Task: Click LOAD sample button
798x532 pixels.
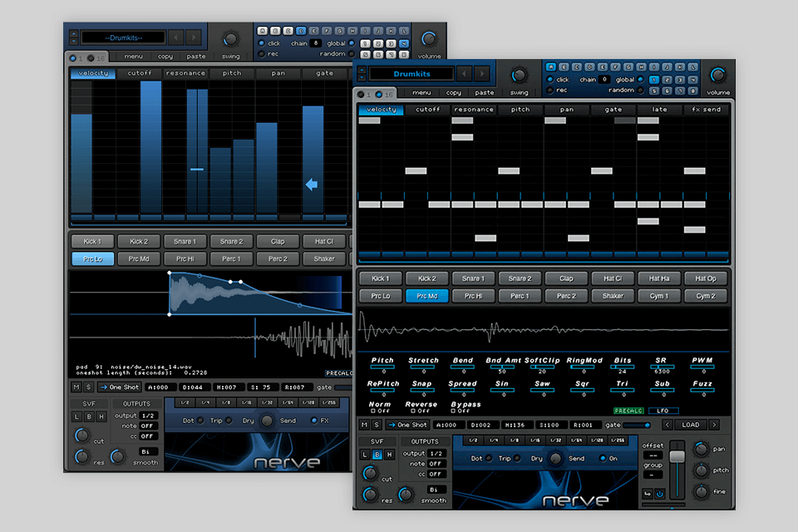Action: click(x=691, y=425)
